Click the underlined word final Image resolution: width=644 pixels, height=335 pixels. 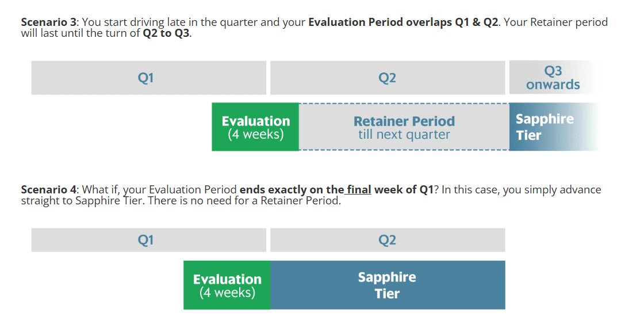tap(359, 189)
